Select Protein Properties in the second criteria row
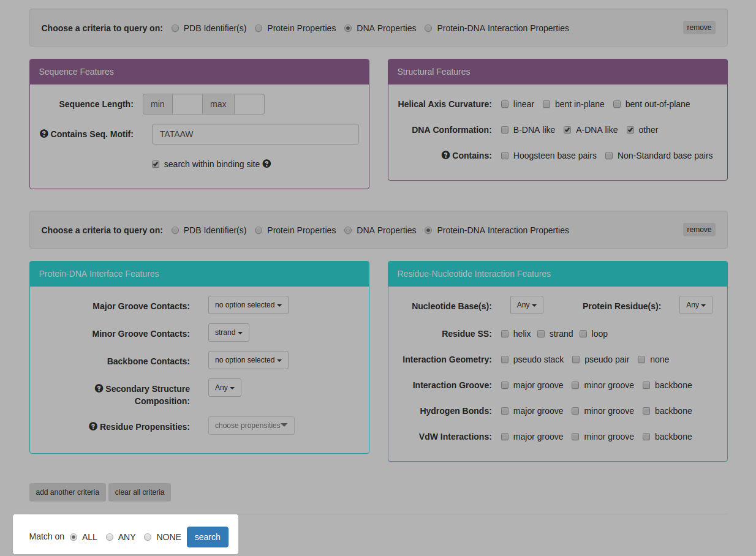This screenshot has width=756, height=556. 259,230
